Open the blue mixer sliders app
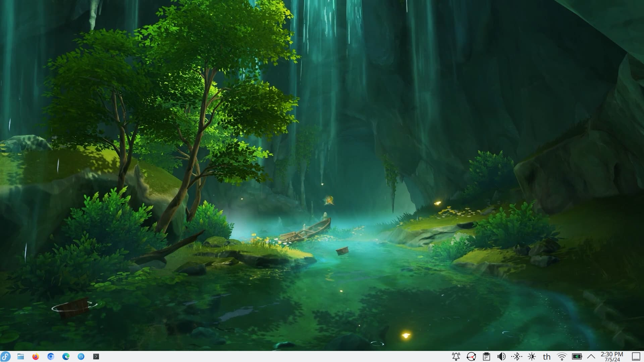 (x=81, y=356)
